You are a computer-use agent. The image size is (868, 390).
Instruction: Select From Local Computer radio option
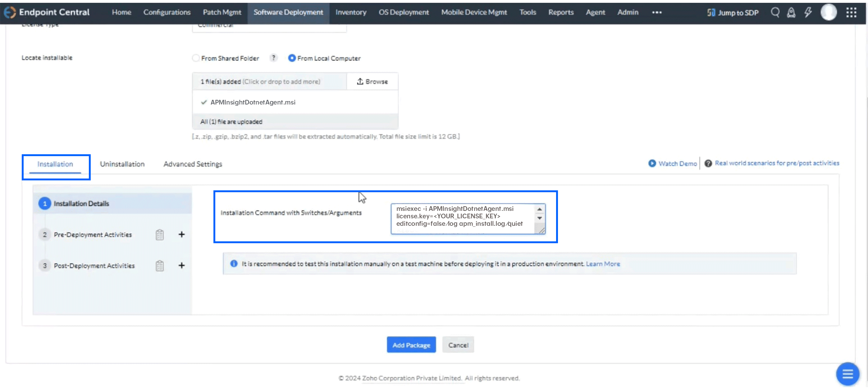[x=292, y=58]
